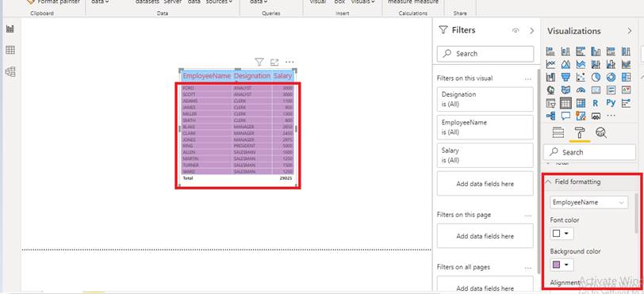This screenshot has width=644, height=294.
Task: Pick the Key influencers visualization
Action: coord(626,103)
